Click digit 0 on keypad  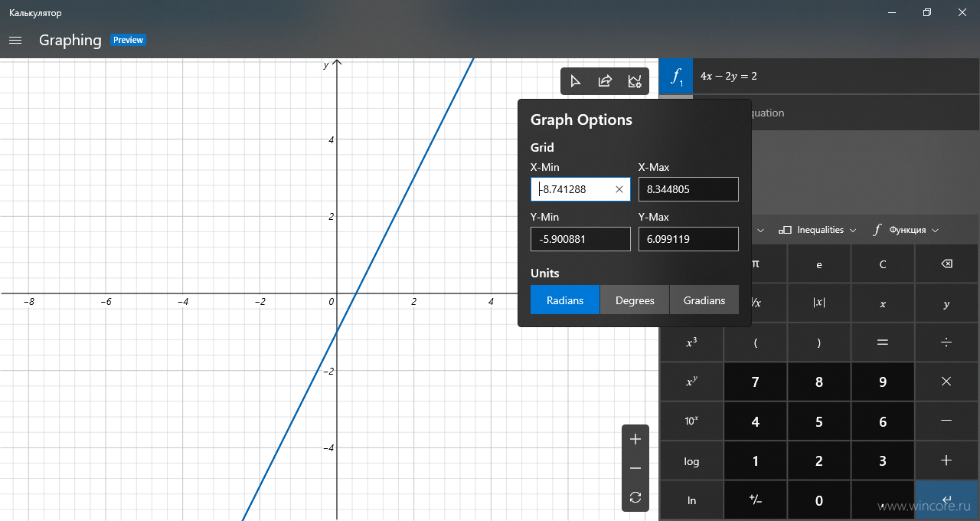[819, 500]
